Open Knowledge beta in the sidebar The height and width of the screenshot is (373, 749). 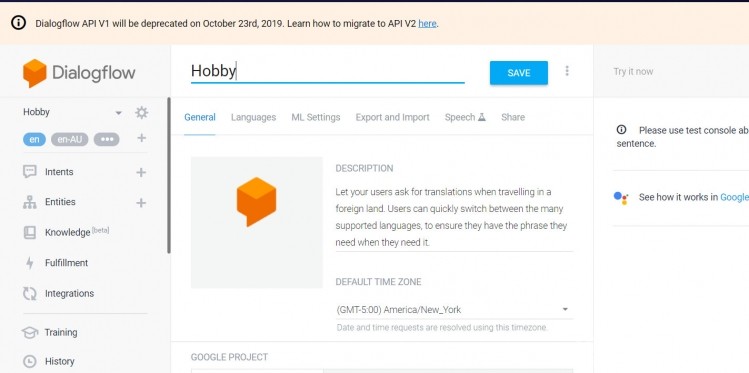[77, 232]
